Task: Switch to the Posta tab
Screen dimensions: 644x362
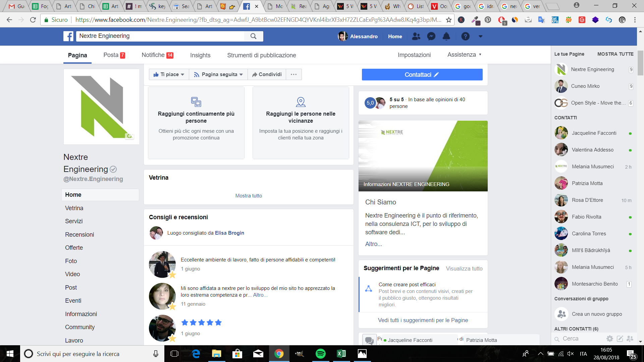Action: coord(114,55)
